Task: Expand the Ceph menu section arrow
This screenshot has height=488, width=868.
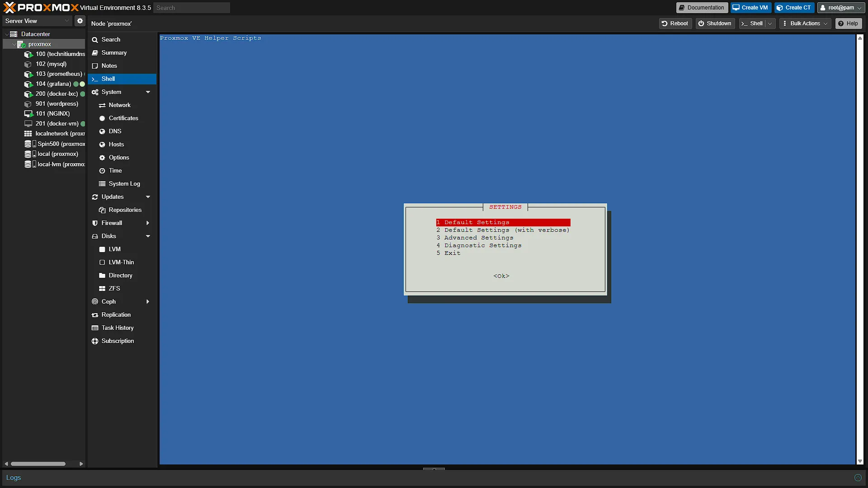Action: pos(148,302)
